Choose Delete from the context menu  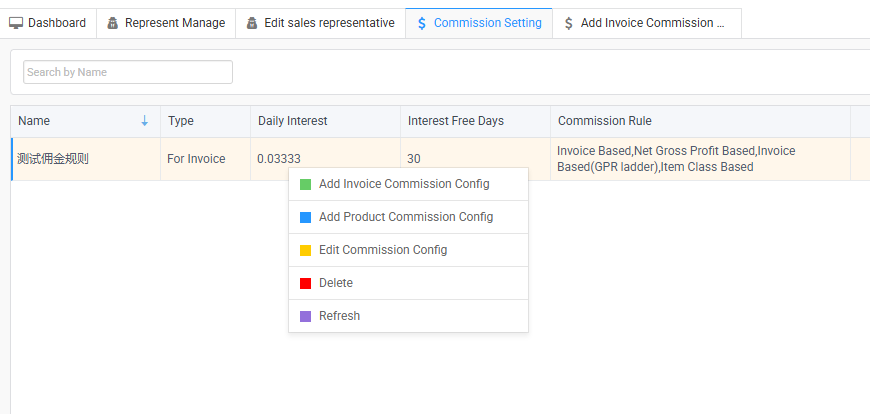tap(336, 283)
